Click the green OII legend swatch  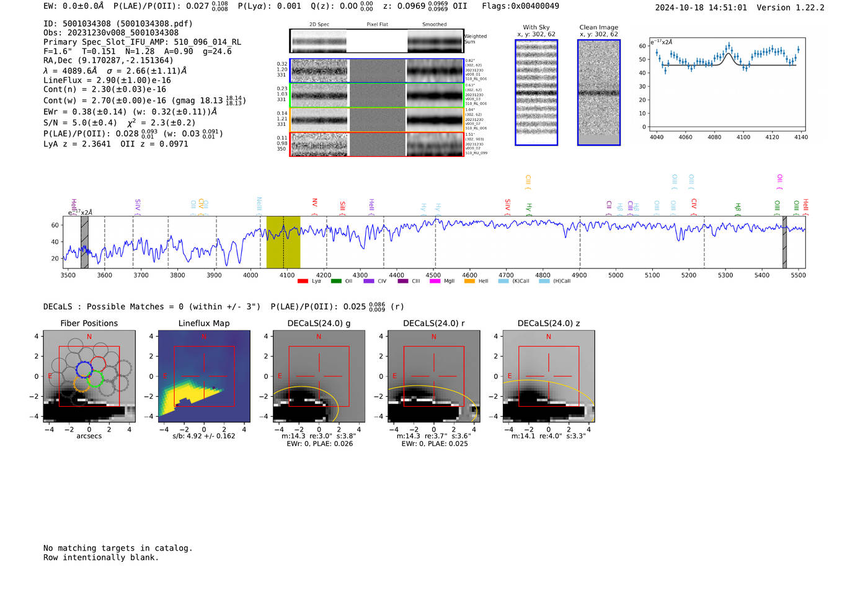[336, 281]
